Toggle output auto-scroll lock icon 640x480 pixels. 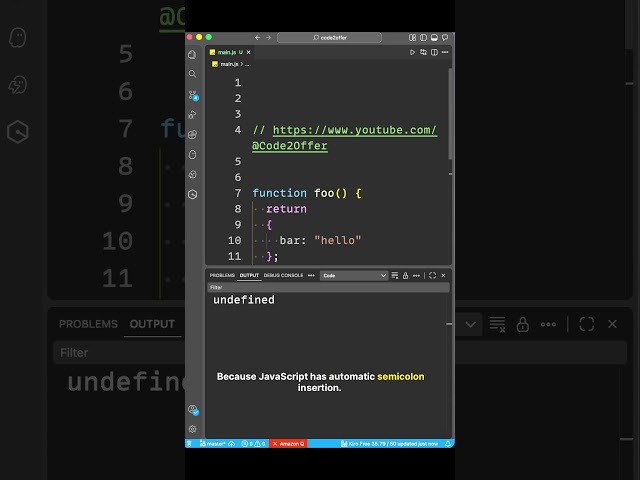[x=405, y=276]
